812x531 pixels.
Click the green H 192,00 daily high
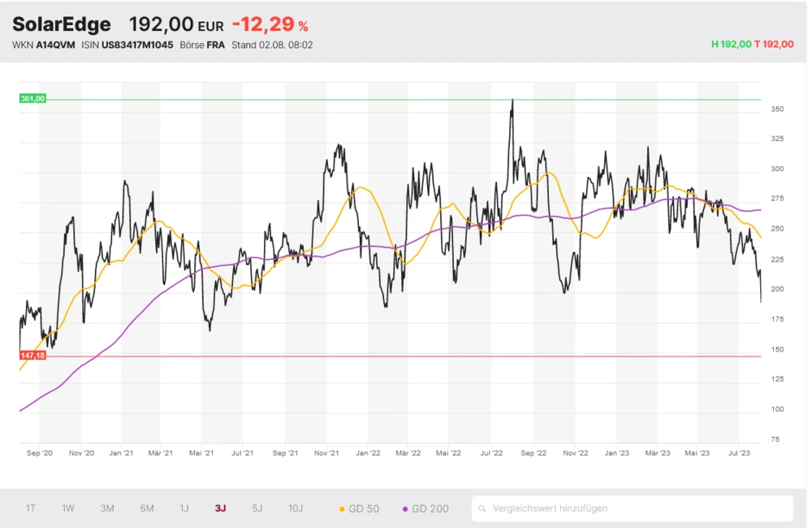coord(731,45)
